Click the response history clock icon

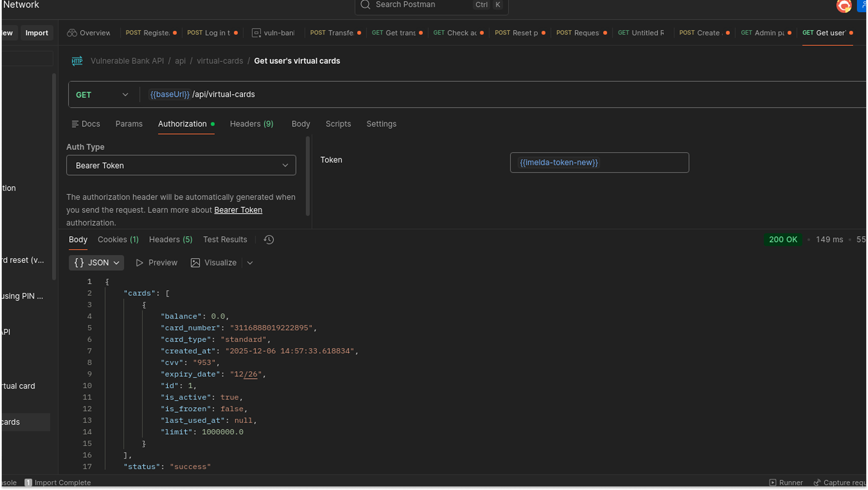(269, 240)
